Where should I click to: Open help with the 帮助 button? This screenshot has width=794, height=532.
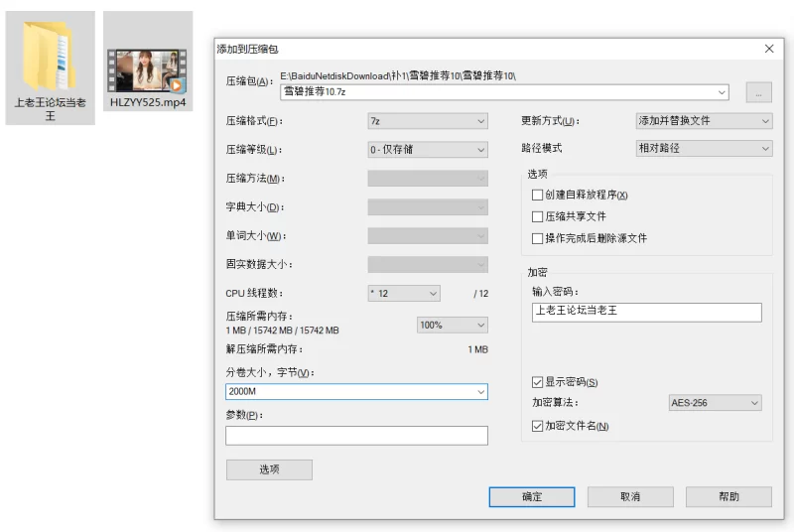tap(728, 497)
